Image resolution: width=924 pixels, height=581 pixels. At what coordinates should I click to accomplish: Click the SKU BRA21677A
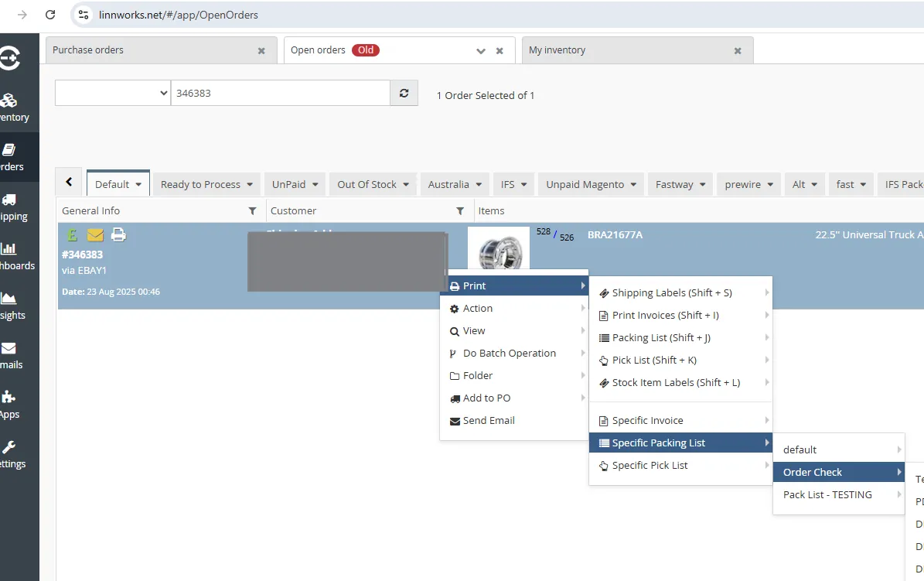(615, 234)
